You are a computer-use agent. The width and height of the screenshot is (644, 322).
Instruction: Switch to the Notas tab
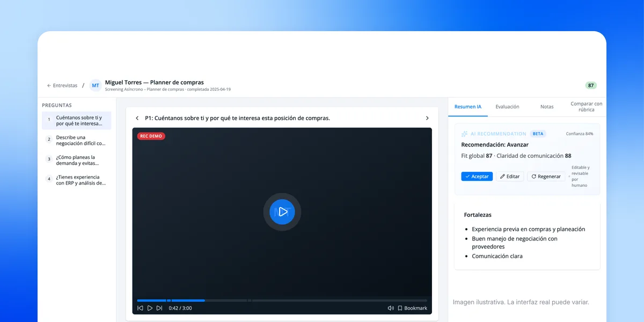pos(547,107)
